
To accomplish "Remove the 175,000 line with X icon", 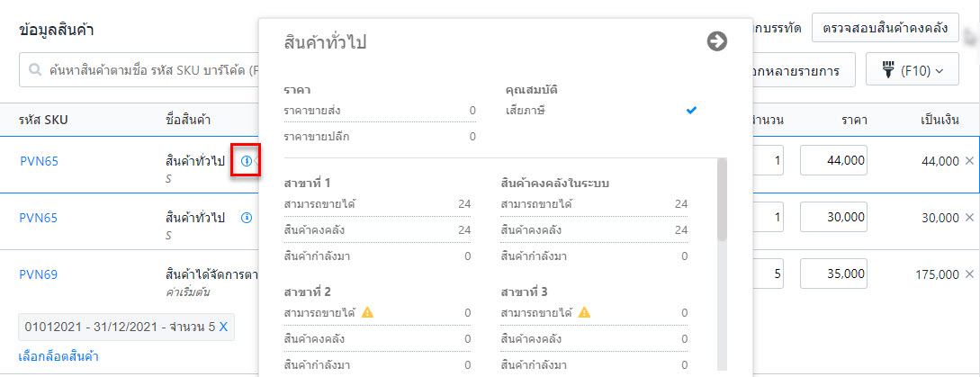I will tap(969, 274).
